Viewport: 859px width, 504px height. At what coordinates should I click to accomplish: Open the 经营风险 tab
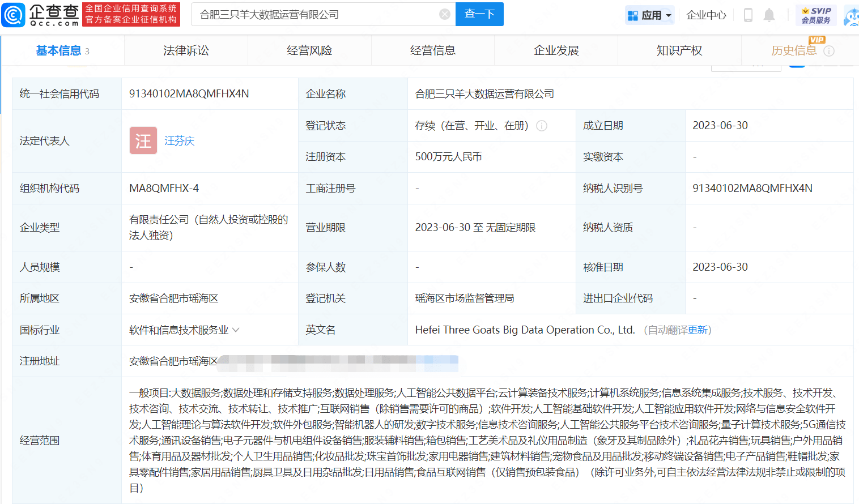point(309,50)
